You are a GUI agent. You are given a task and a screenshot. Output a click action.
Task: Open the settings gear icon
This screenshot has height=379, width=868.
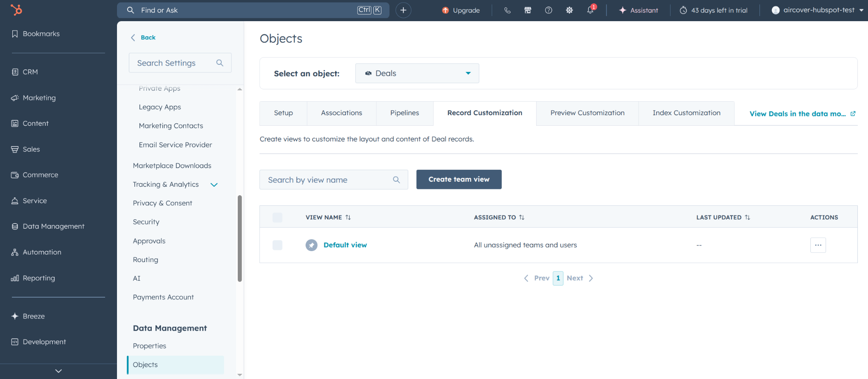[x=569, y=10]
